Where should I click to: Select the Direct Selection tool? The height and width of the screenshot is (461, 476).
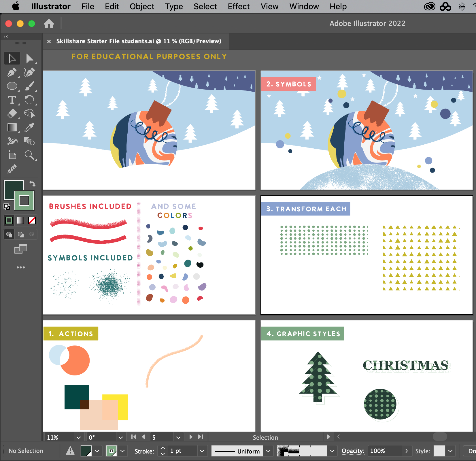[29, 58]
